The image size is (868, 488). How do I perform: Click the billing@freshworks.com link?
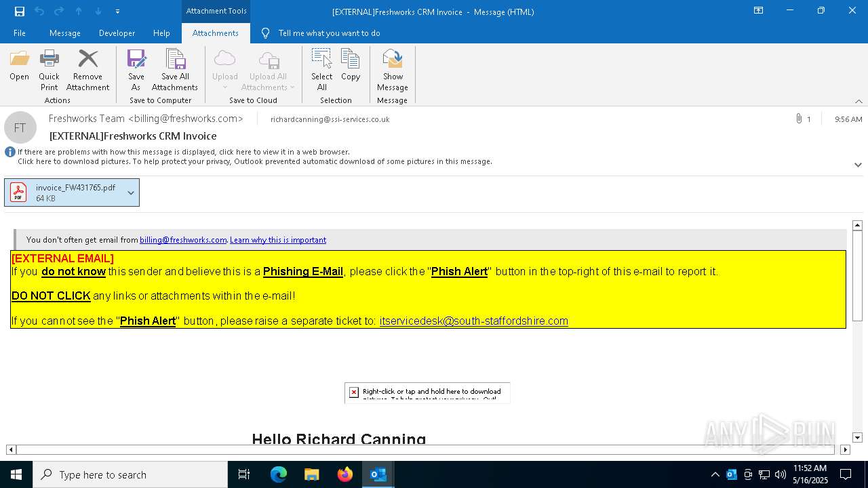(183, 240)
